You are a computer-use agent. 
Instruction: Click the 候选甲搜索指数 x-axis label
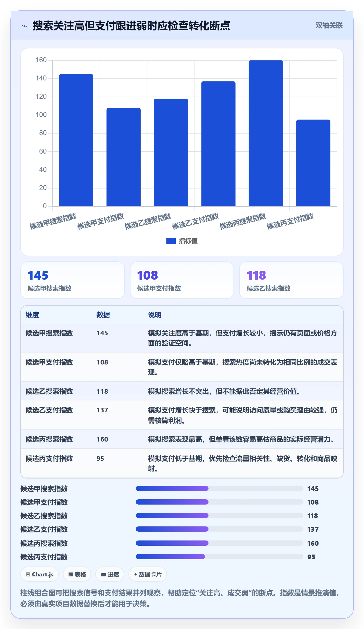tap(53, 221)
